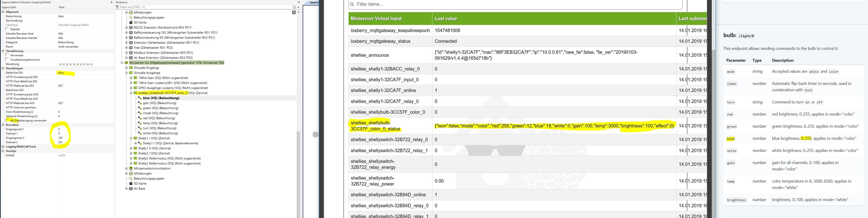Click the Miniserver Virtual Input column header

click(x=390, y=19)
